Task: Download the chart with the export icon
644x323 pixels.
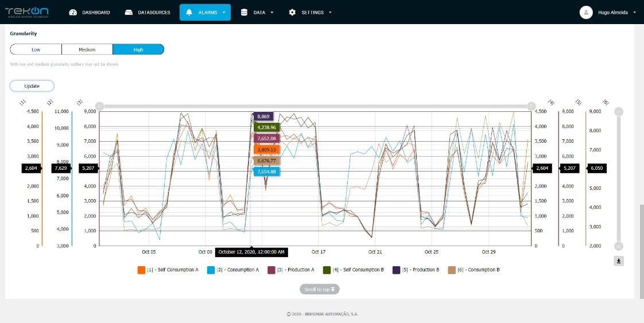Action: [619, 261]
